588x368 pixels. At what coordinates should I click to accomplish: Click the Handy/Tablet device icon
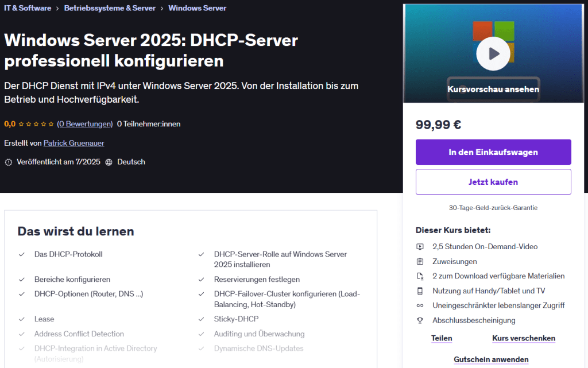[420, 291]
